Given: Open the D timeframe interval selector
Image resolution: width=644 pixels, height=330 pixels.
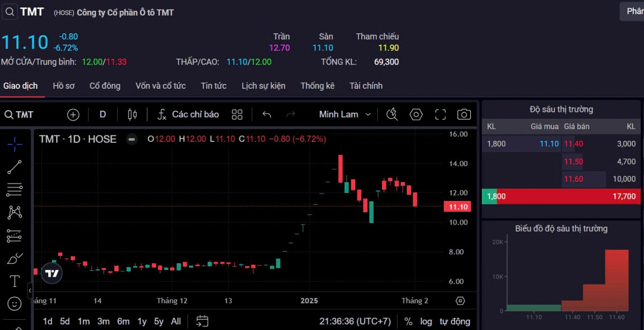Looking at the screenshot, I should click(103, 114).
